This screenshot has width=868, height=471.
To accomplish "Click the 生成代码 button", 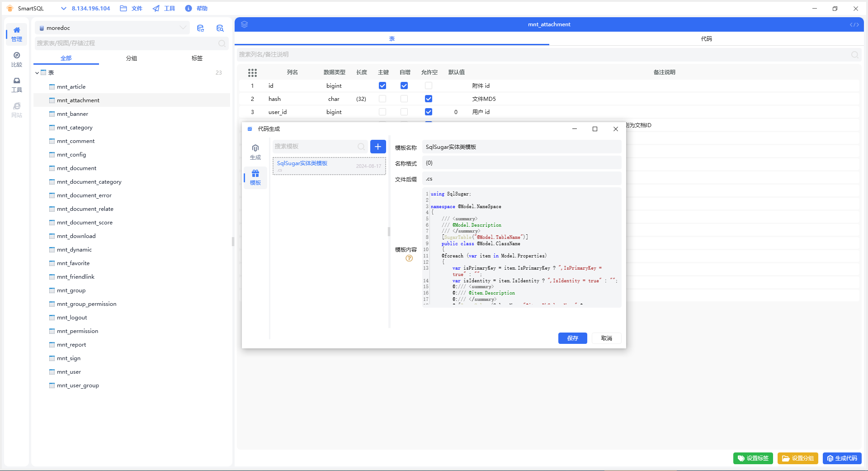I will tap(842, 458).
